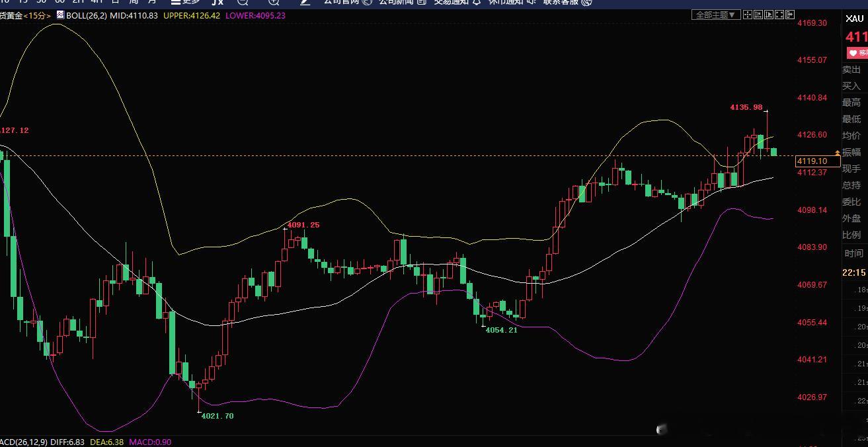Click the 4021.70 lowest price annotation

tap(217, 416)
